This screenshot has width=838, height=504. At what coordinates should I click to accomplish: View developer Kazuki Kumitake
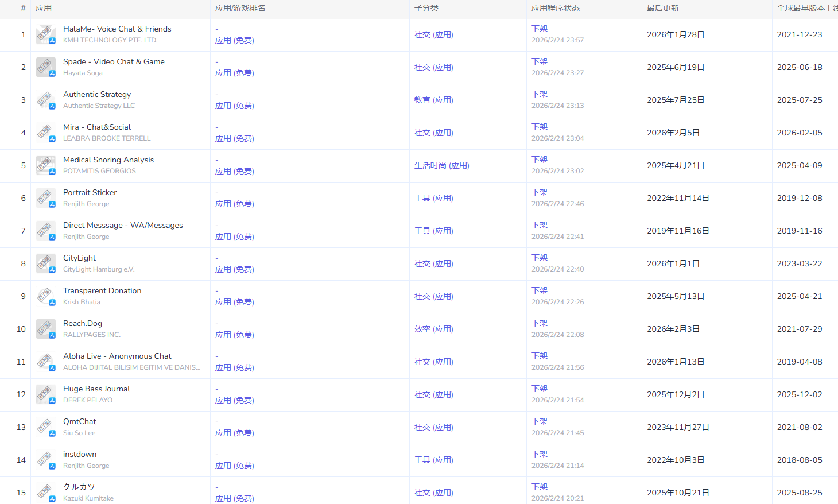coord(88,498)
